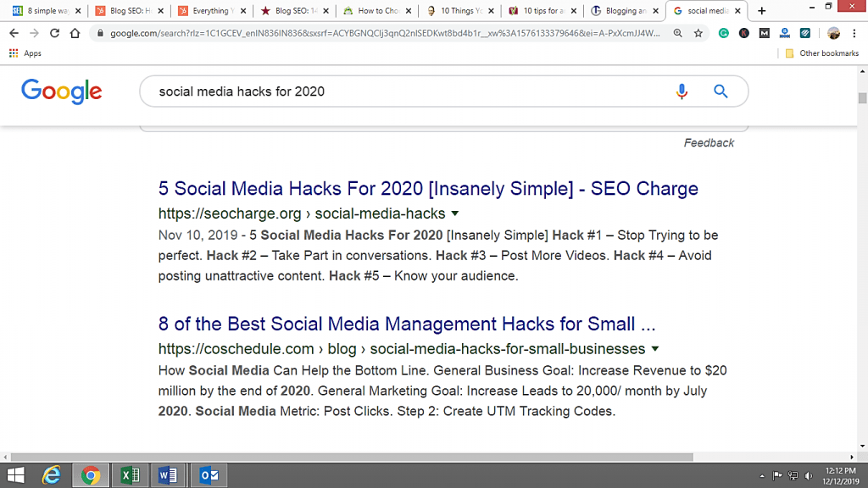Click the coschedule.com result URL
This screenshot has width=868, height=488.
point(402,349)
